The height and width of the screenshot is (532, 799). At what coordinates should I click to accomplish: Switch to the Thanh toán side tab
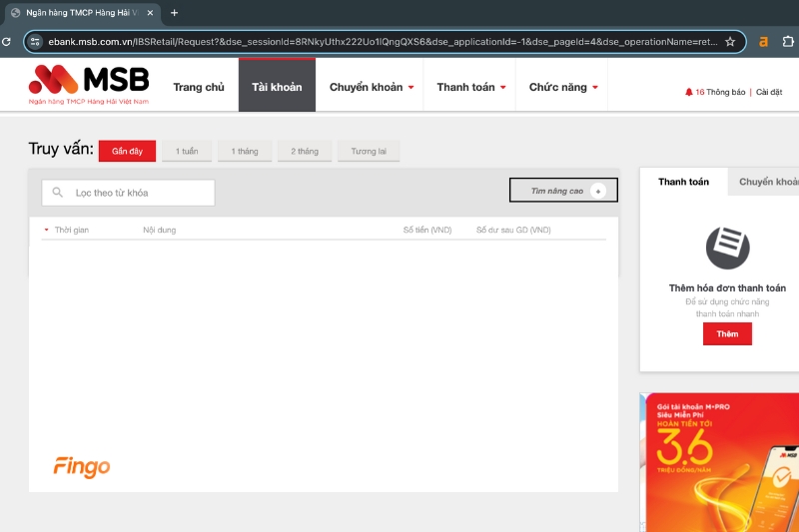point(683,182)
